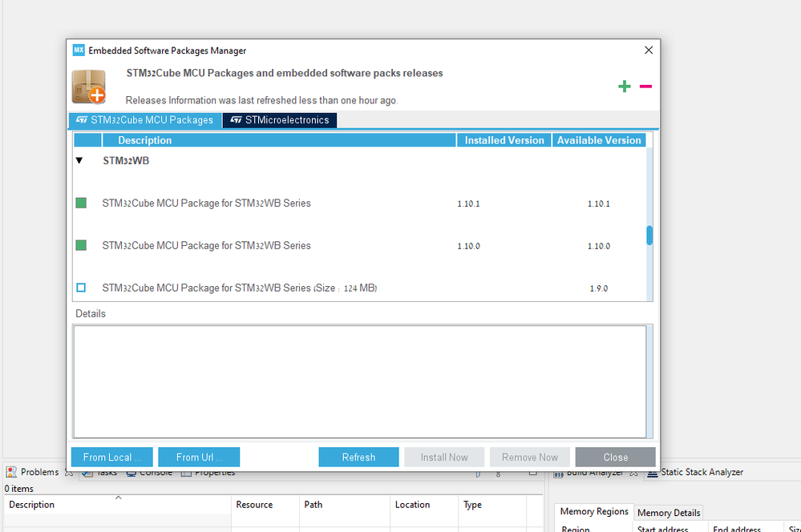The width and height of the screenshot is (801, 532).
Task: Select the Memory Regions tab
Action: (593, 511)
